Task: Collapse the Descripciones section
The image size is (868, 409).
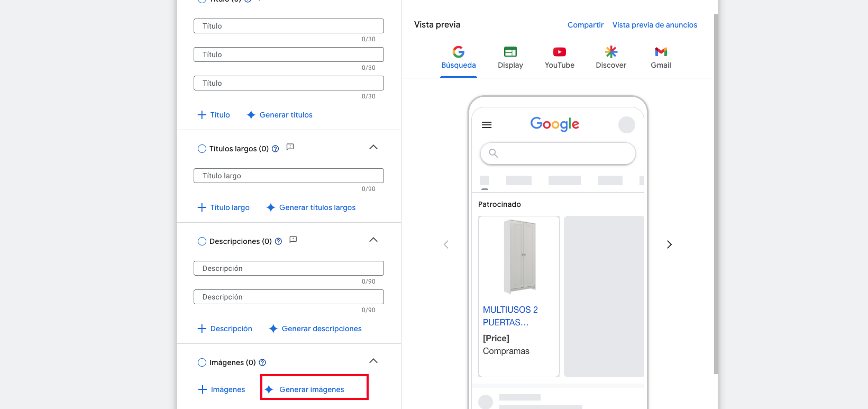Action: (373, 240)
